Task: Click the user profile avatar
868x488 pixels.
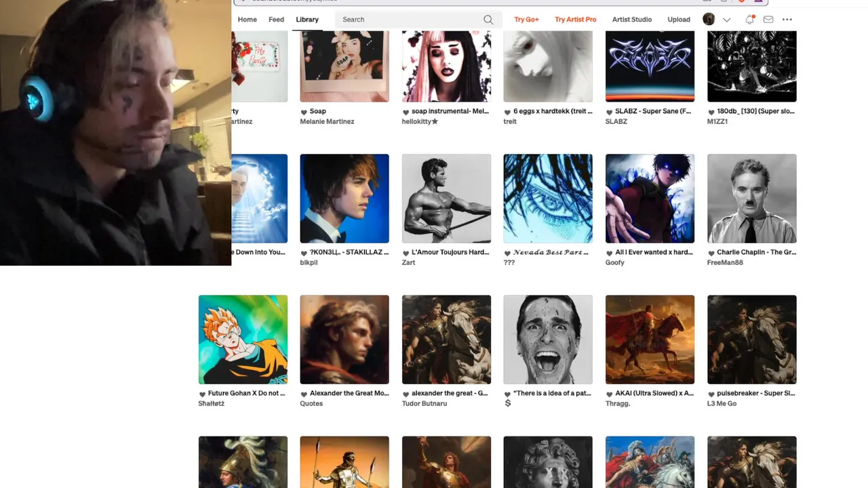Action: [x=709, y=20]
